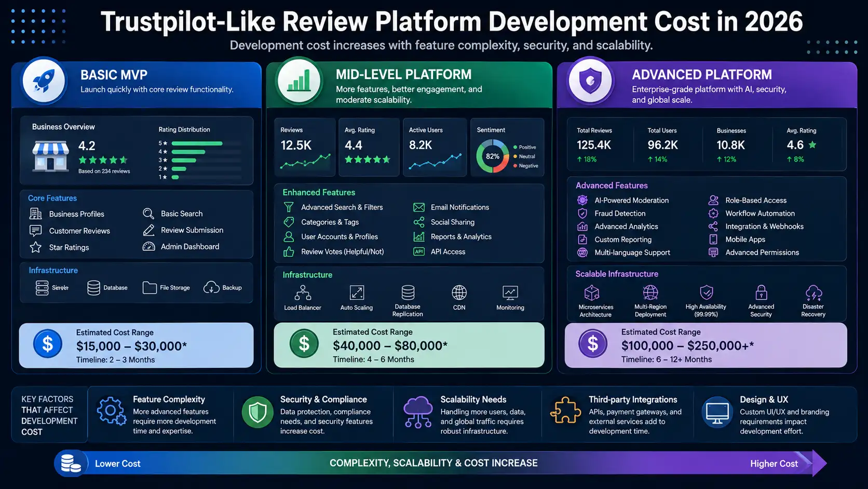Click the Microservices Architecture cube icon
Image resolution: width=868 pixels, height=489 pixels.
point(592,293)
